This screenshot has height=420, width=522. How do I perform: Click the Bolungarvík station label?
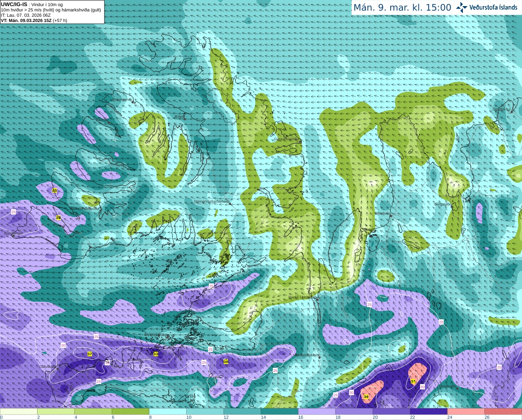[x=122, y=99]
